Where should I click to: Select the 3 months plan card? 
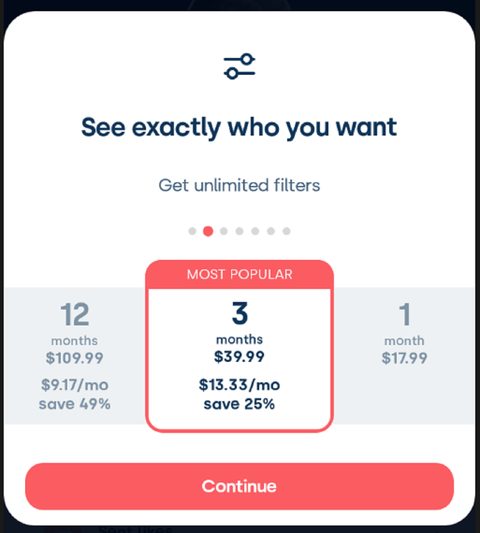pyautogui.click(x=239, y=346)
